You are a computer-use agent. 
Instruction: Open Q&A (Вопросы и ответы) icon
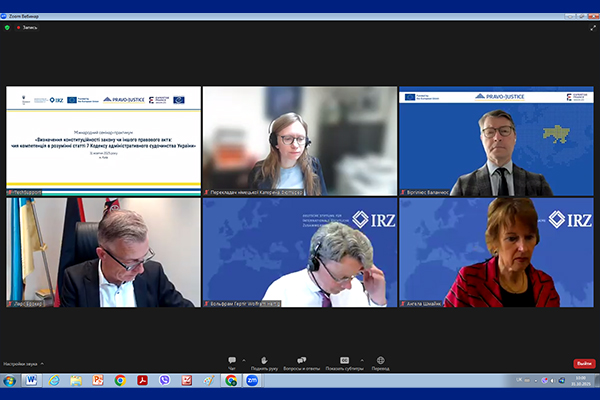tap(301, 360)
